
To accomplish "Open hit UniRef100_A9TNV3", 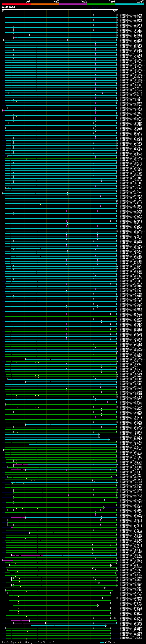I will pyautogui.click(x=131, y=22).
